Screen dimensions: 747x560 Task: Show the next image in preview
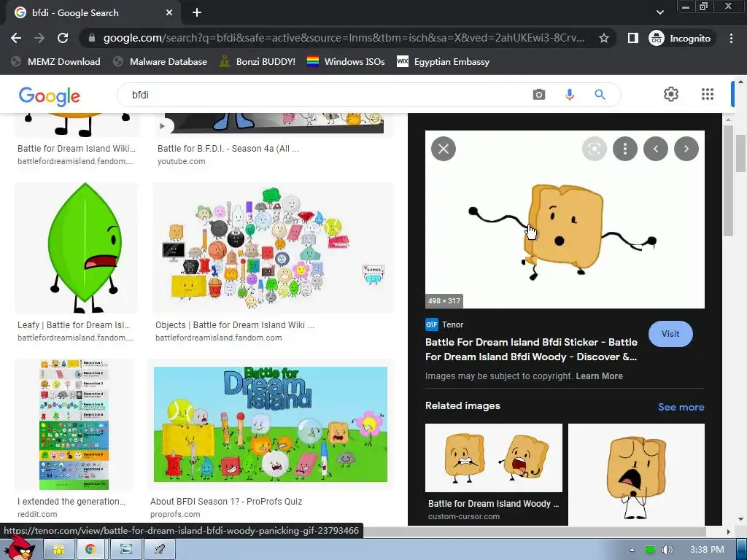click(686, 149)
